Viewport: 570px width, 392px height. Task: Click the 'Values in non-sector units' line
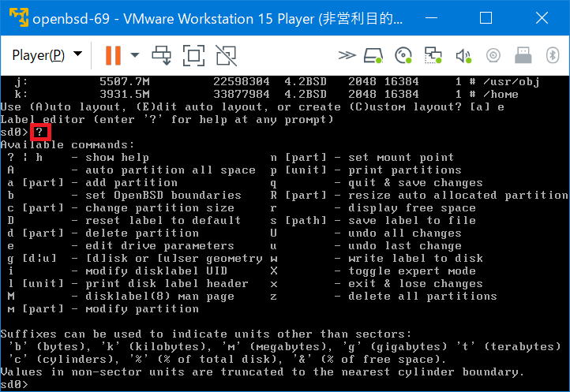pyautogui.click(x=262, y=372)
